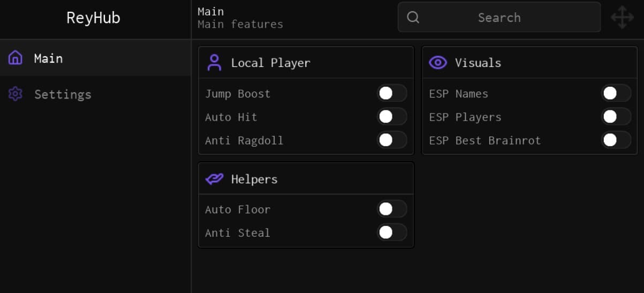
Task: Click the home icon beside Main
Action: pyautogui.click(x=16, y=58)
